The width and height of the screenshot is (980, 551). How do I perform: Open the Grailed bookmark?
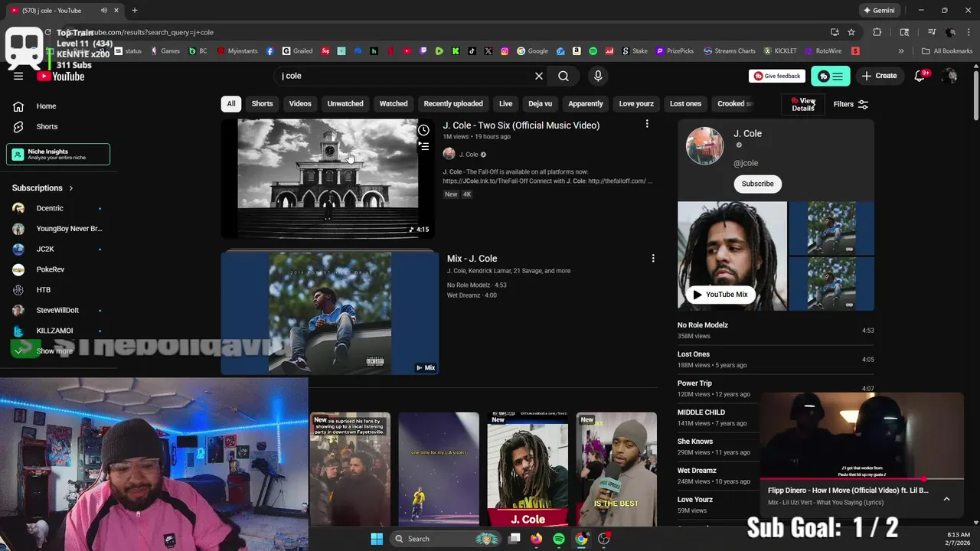(x=298, y=51)
